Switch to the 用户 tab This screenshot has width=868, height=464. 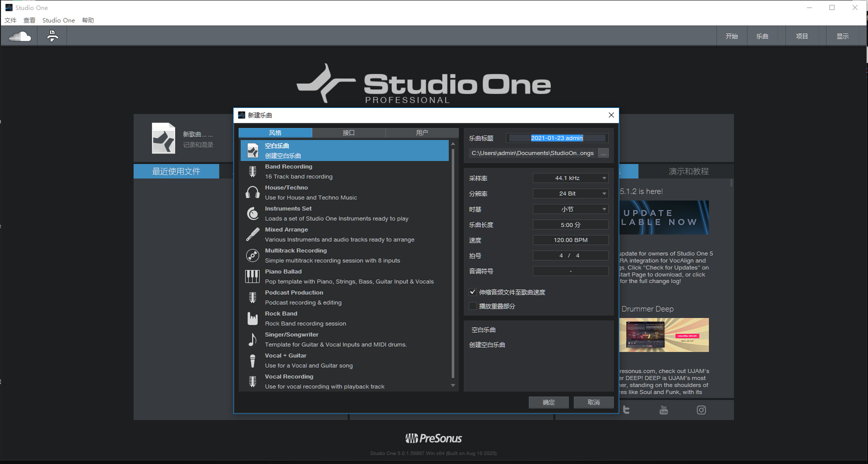(x=422, y=132)
